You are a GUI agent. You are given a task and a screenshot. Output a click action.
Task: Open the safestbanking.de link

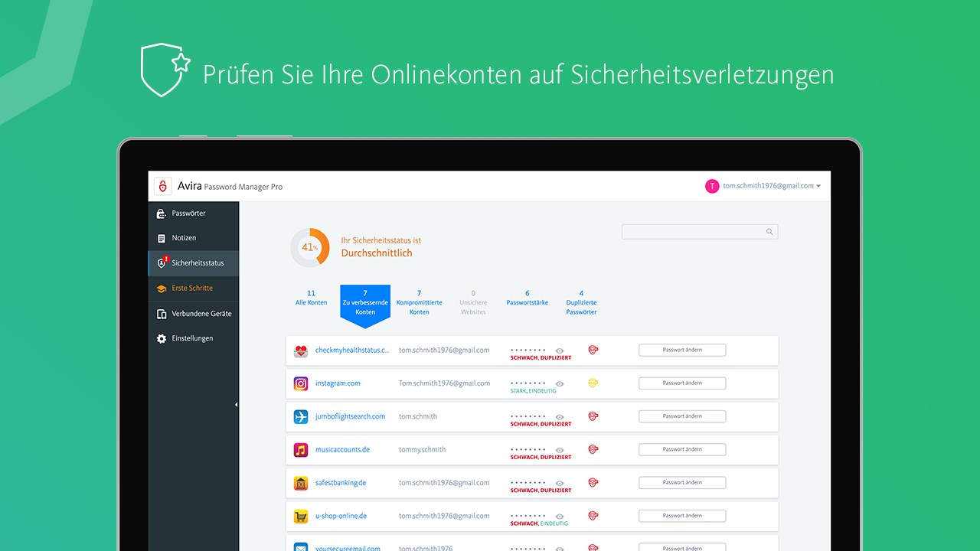pos(341,483)
